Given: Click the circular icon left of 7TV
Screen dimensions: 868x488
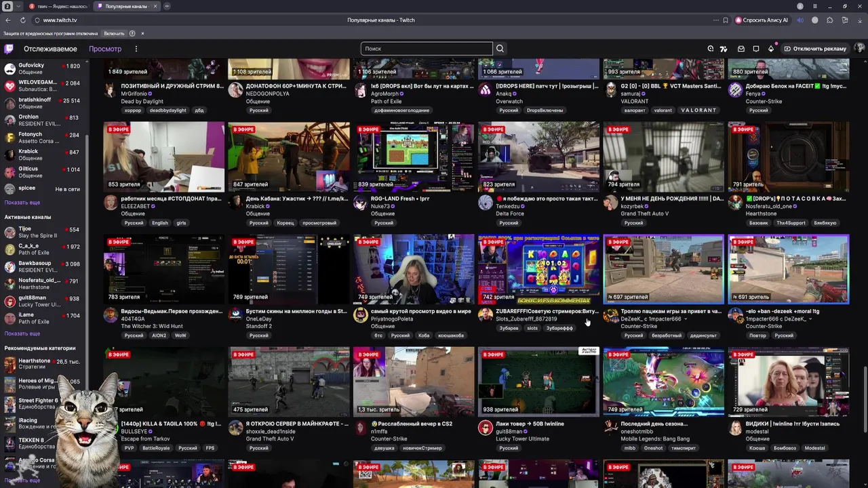Looking at the screenshot, I should (x=710, y=49).
